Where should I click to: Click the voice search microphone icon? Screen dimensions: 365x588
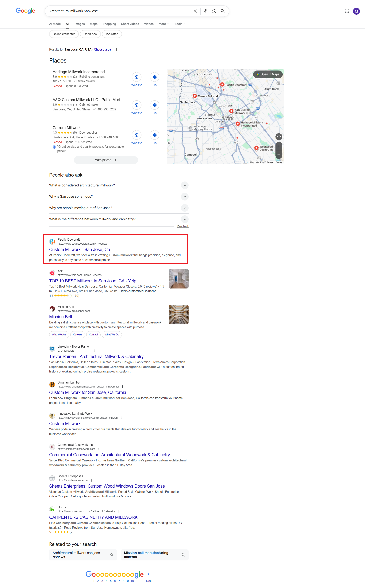(x=206, y=11)
